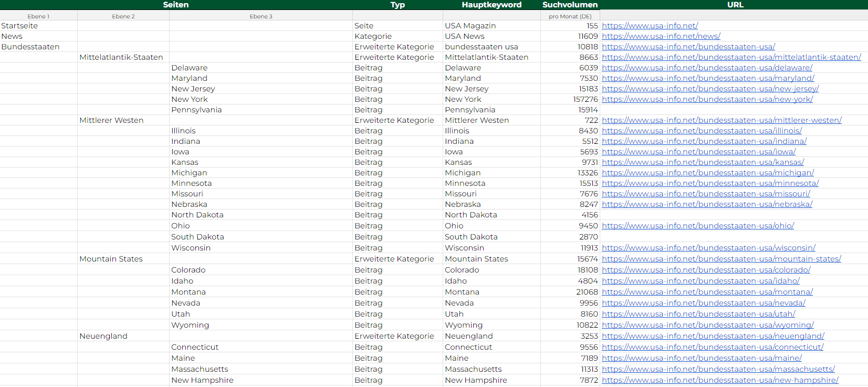This screenshot has width=868, height=387.
Task: Select the Nevada keyword cell
Action: point(491,303)
